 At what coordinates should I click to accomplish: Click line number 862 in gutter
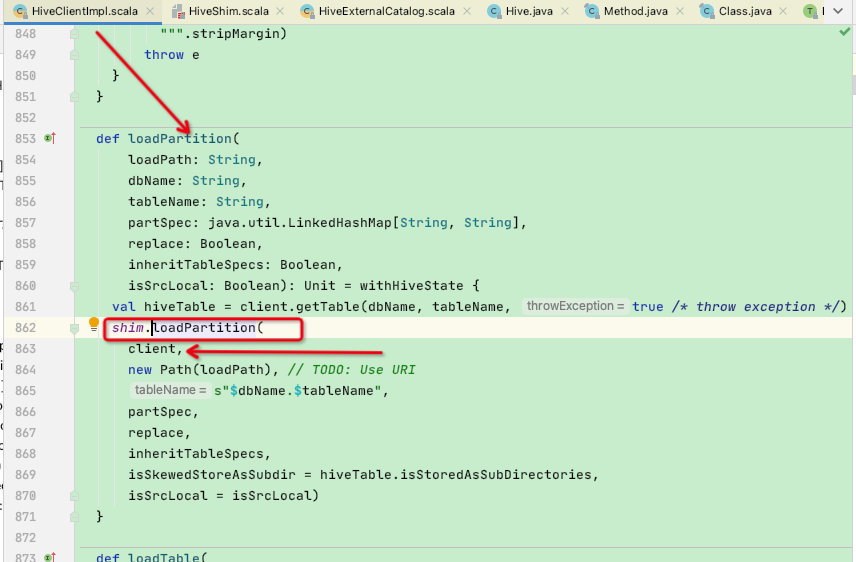pyautogui.click(x=25, y=328)
